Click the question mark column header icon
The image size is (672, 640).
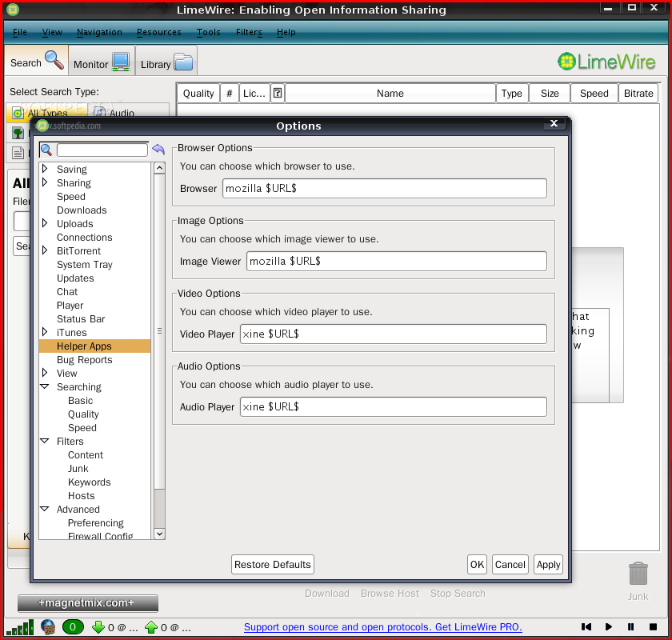[278, 93]
